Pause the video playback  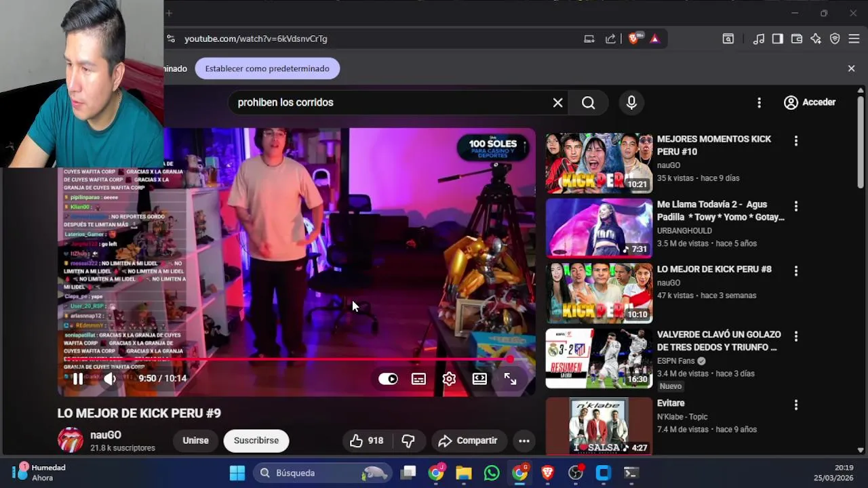click(78, 379)
